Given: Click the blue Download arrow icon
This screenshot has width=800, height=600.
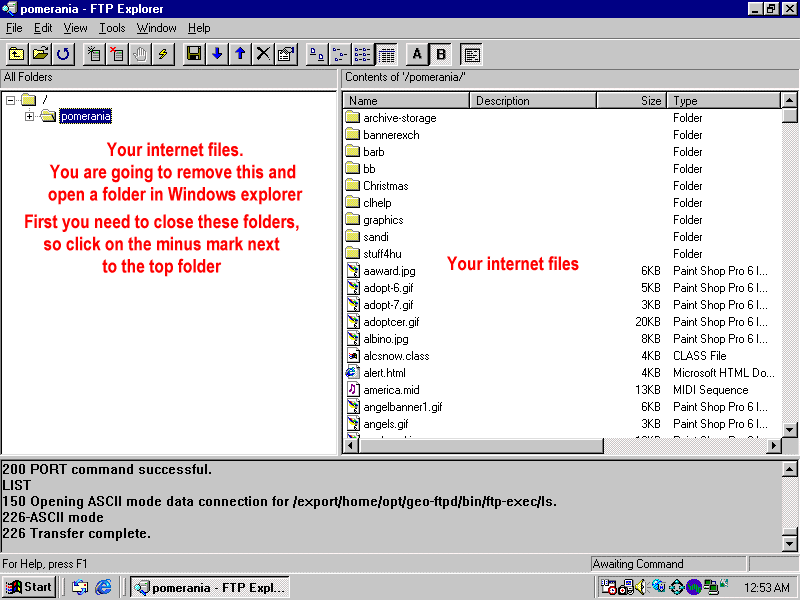Looking at the screenshot, I should click(217, 54).
